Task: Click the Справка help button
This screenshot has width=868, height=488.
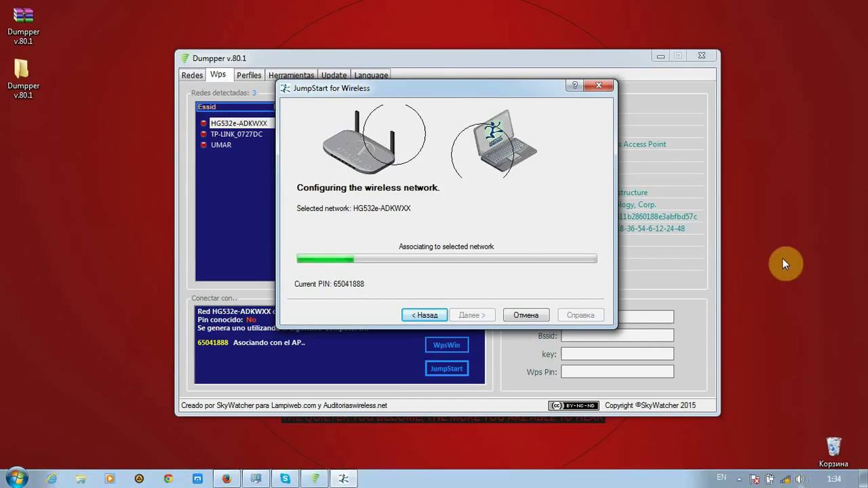Action: point(580,315)
